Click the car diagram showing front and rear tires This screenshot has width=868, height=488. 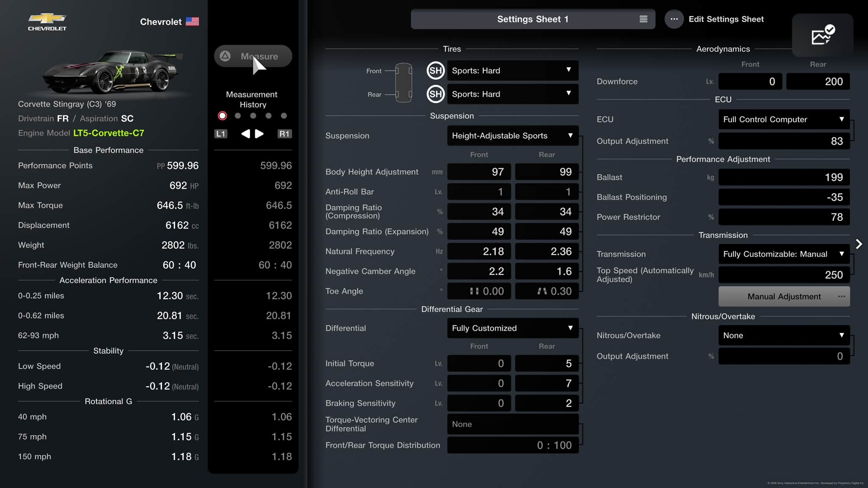click(403, 83)
